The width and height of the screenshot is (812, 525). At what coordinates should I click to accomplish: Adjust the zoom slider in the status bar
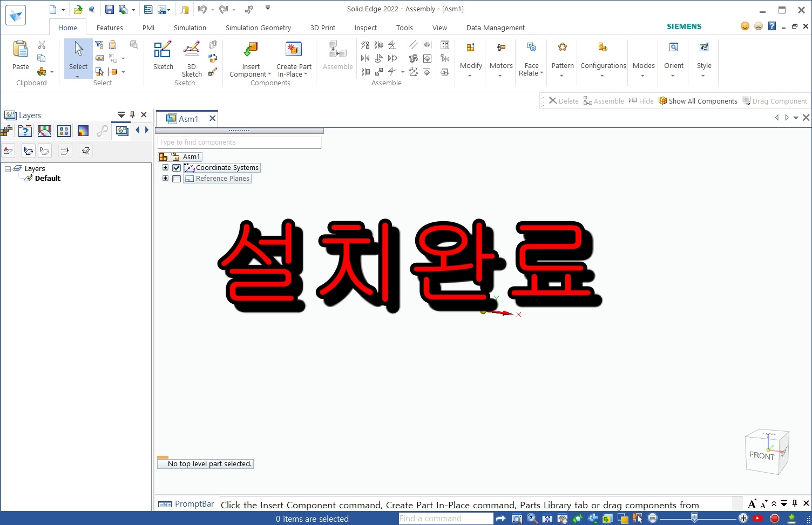pos(694,519)
